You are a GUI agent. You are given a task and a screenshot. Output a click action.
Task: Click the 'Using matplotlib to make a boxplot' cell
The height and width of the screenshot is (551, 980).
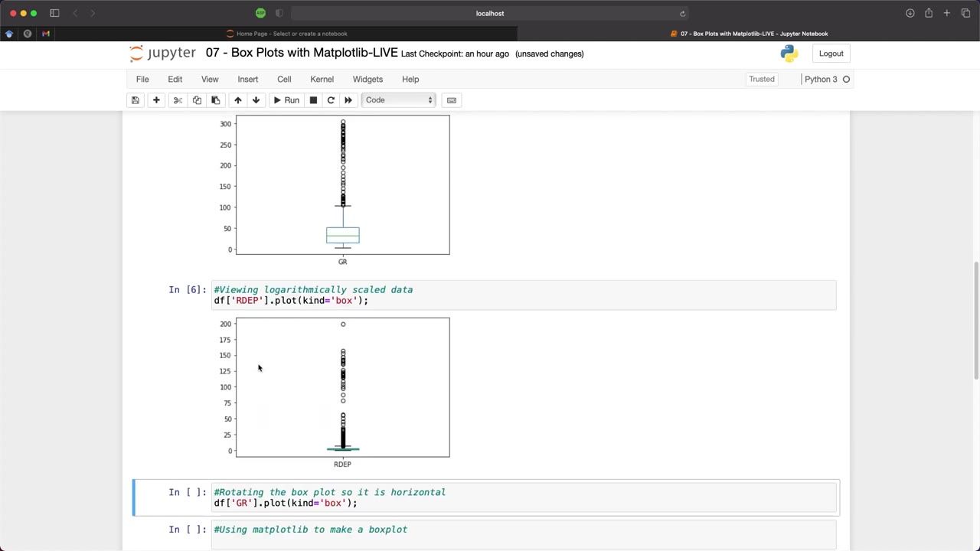click(524, 533)
